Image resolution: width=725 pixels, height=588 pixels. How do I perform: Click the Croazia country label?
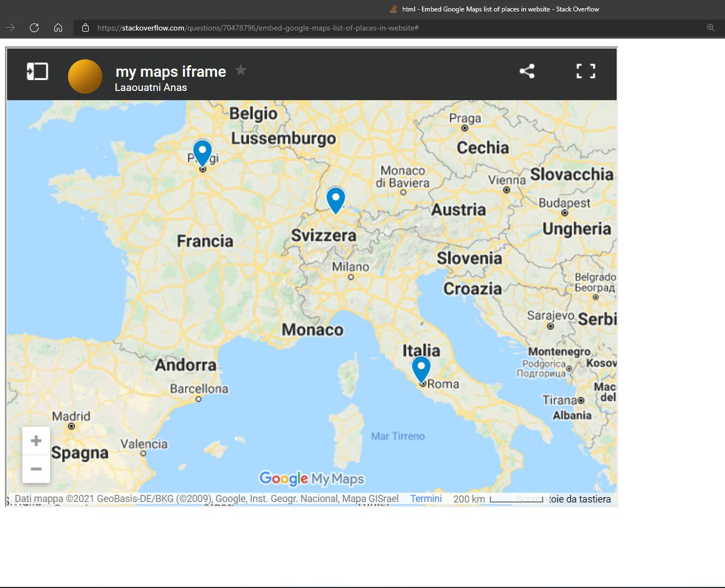click(472, 289)
